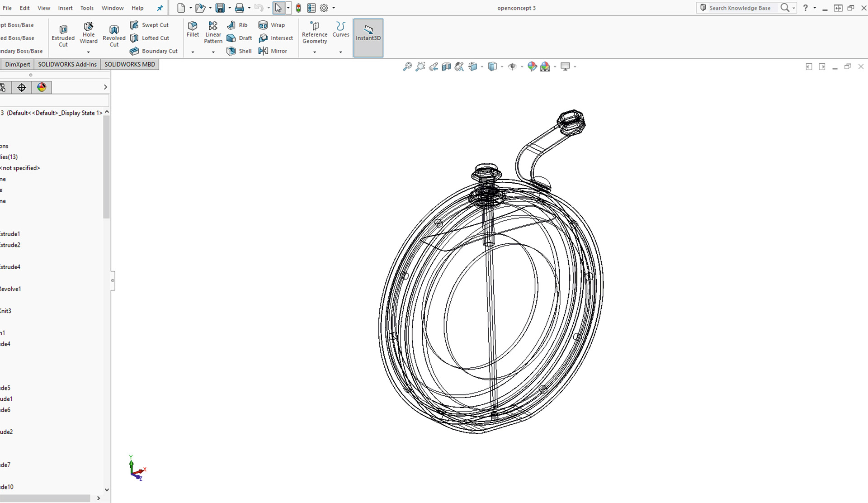Pin the menu bar with the pushpin icon
The image size is (868, 503).
[x=160, y=8]
